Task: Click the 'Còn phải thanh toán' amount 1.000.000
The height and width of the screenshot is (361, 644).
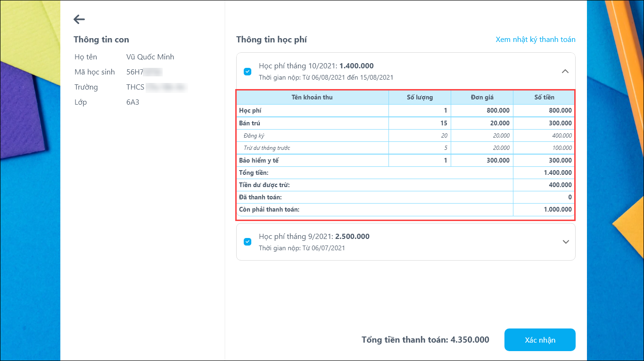Action: click(557, 209)
